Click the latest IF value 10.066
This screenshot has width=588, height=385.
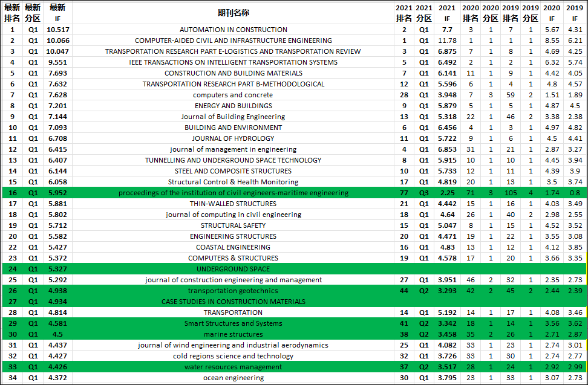click(57, 40)
